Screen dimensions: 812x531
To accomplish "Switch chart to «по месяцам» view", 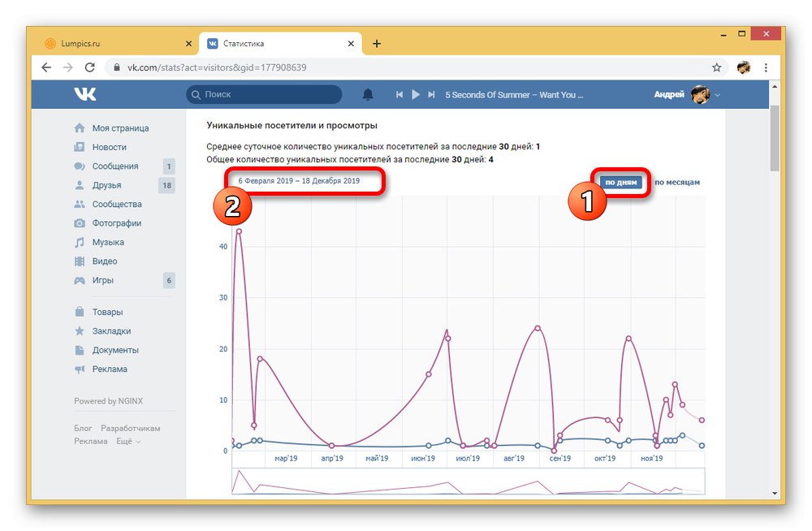I will pyautogui.click(x=677, y=183).
